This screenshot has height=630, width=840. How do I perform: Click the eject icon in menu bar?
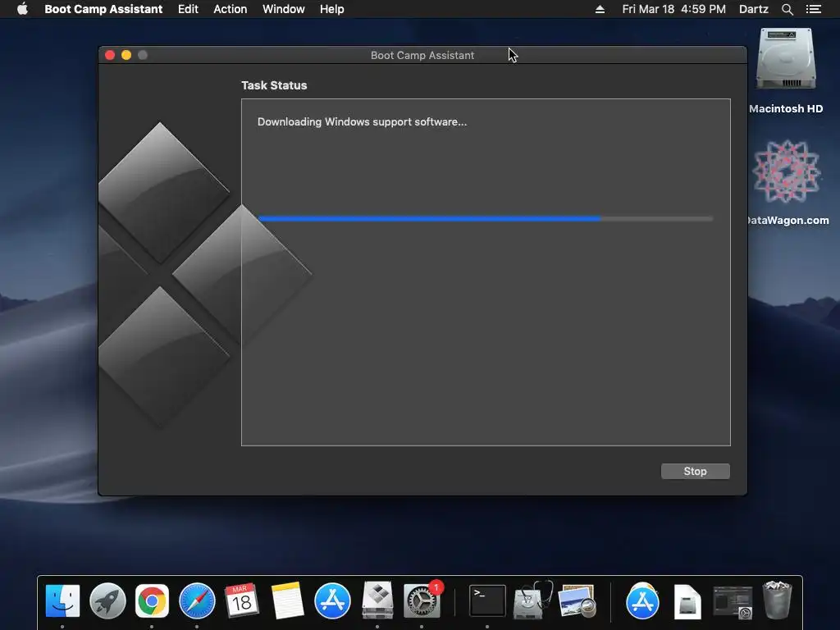pos(600,9)
